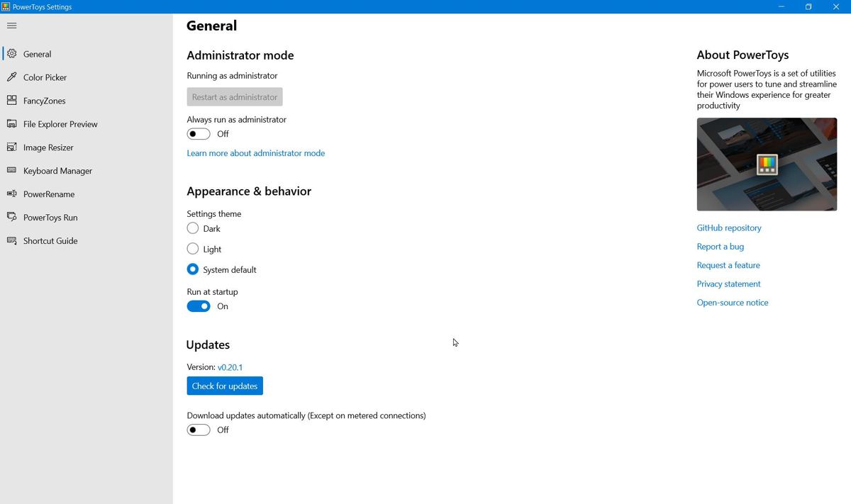Toggle Always run as administrator switch
The image size is (851, 504).
(199, 134)
